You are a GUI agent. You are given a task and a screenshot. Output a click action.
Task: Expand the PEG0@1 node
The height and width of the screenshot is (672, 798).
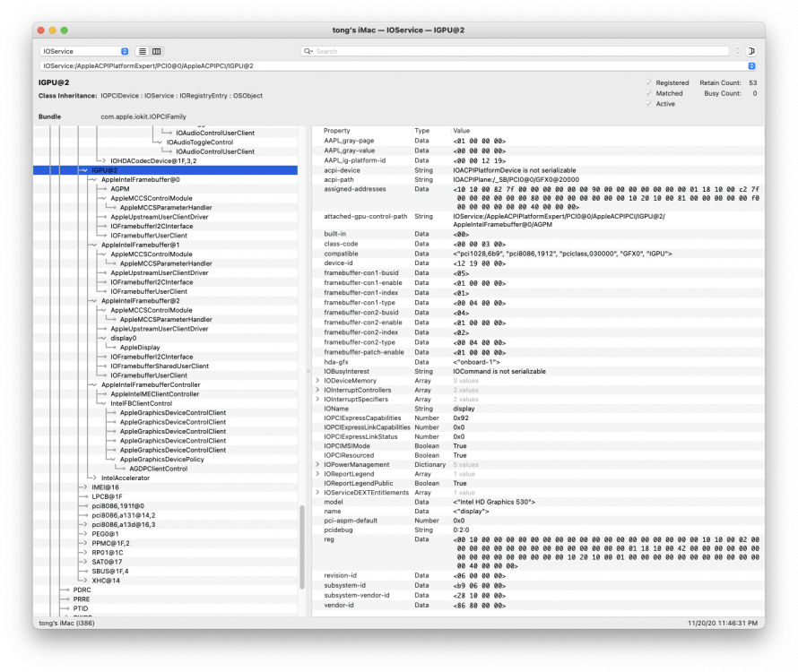tap(85, 534)
